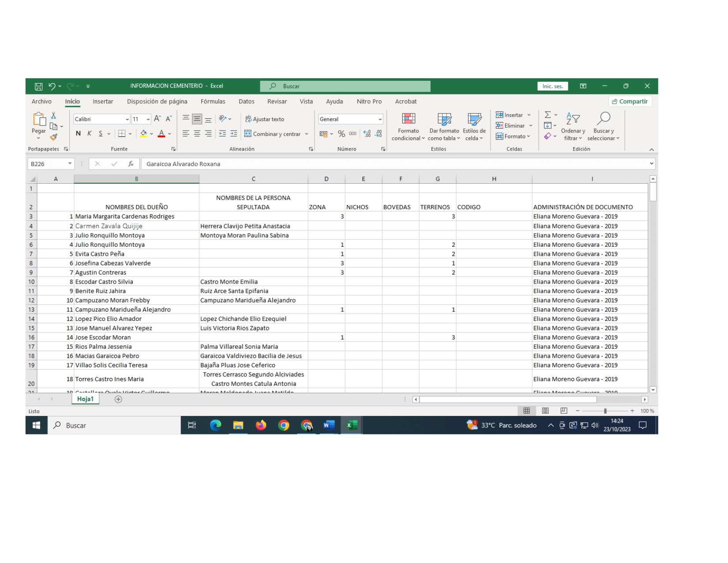728x563 pixels.
Task: Open Word from the Windows taskbar
Action: (x=329, y=425)
